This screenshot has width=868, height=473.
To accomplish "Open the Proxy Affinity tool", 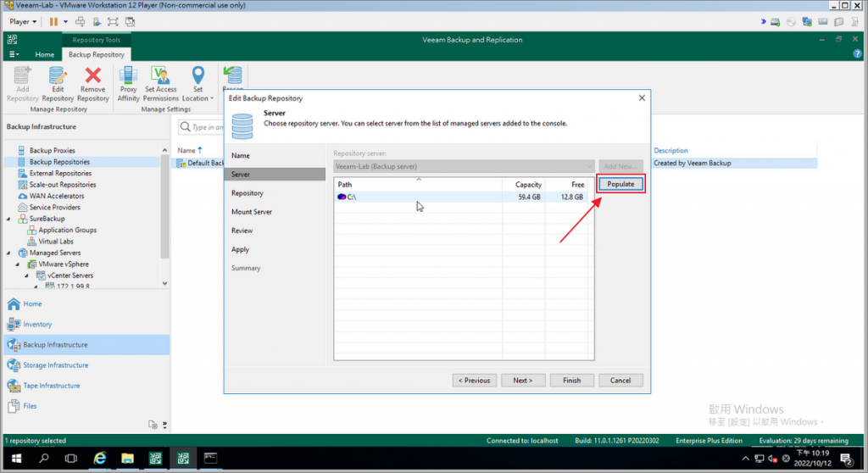I will [x=129, y=84].
